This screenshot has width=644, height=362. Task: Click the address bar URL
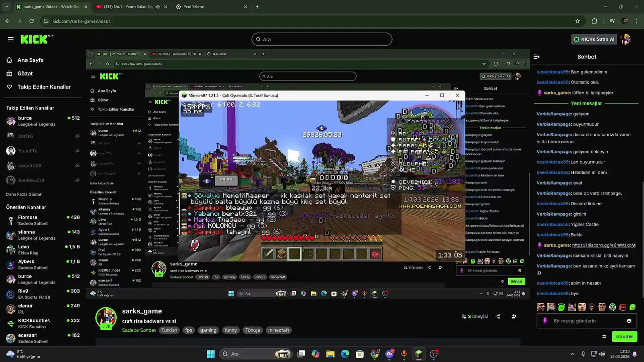coord(82,21)
